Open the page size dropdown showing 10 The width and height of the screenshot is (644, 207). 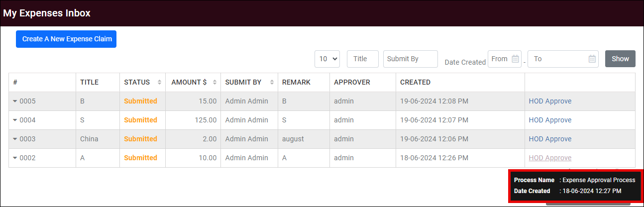tap(327, 59)
